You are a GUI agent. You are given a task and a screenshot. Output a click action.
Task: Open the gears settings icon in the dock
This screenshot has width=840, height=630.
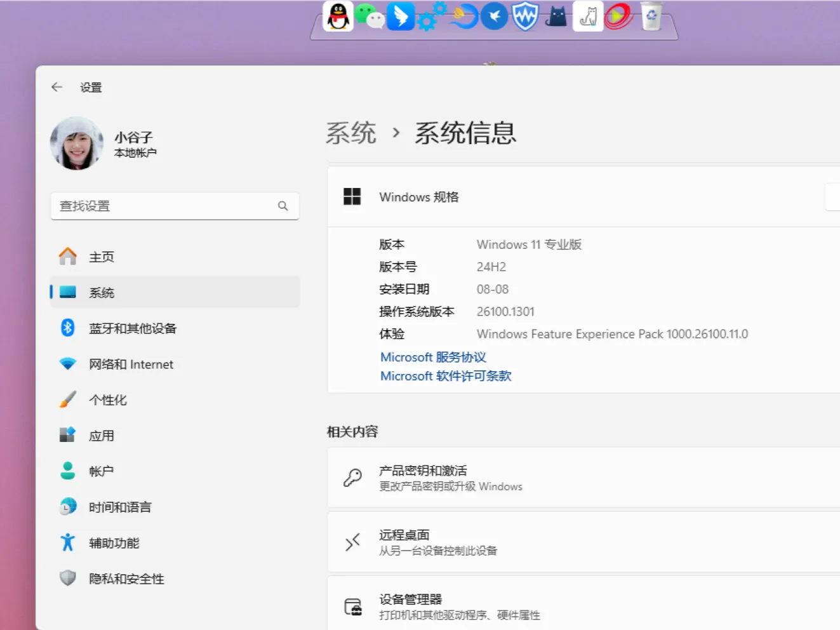429,17
